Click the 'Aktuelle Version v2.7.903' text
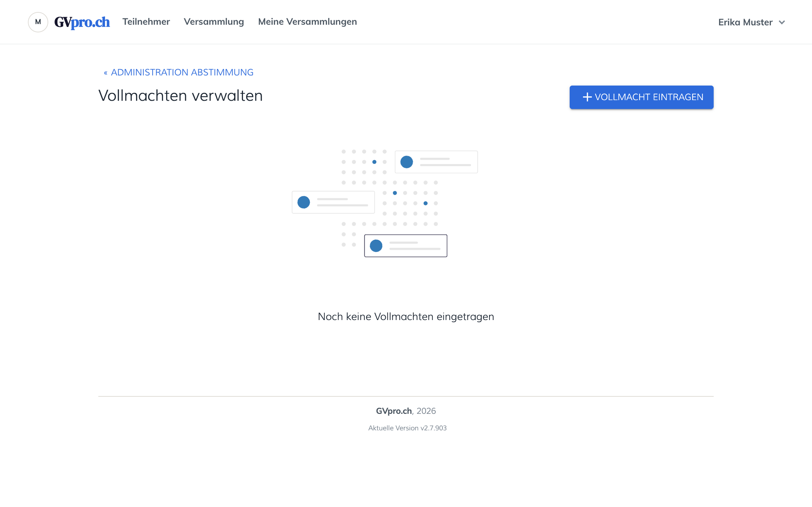This screenshot has width=812, height=507. tap(407, 428)
